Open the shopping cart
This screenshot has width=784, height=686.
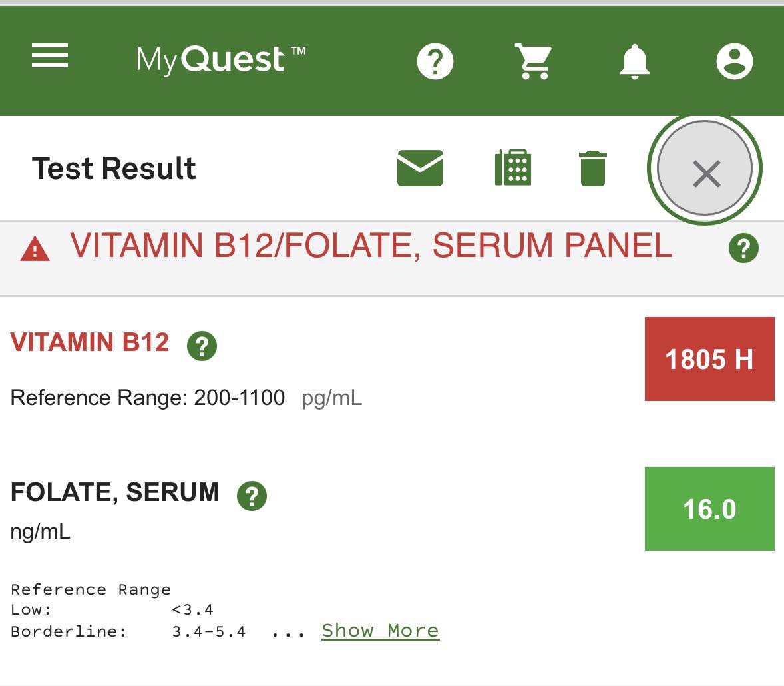point(534,61)
